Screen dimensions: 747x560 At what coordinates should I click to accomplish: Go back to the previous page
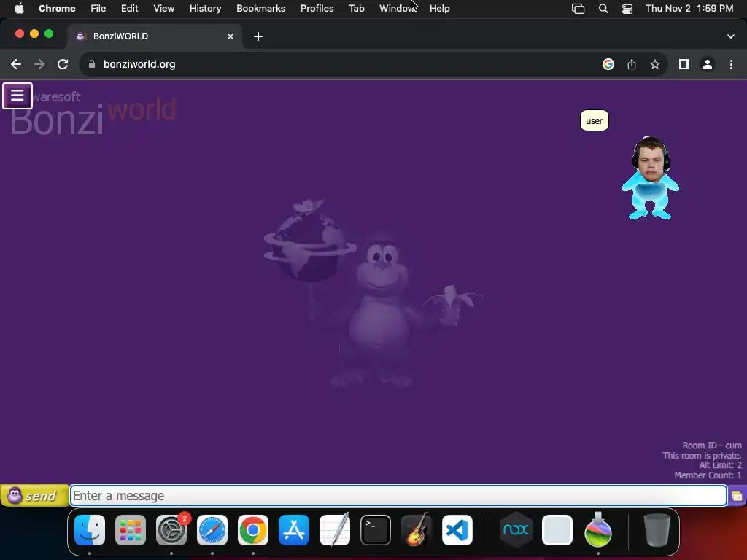click(16, 64)
